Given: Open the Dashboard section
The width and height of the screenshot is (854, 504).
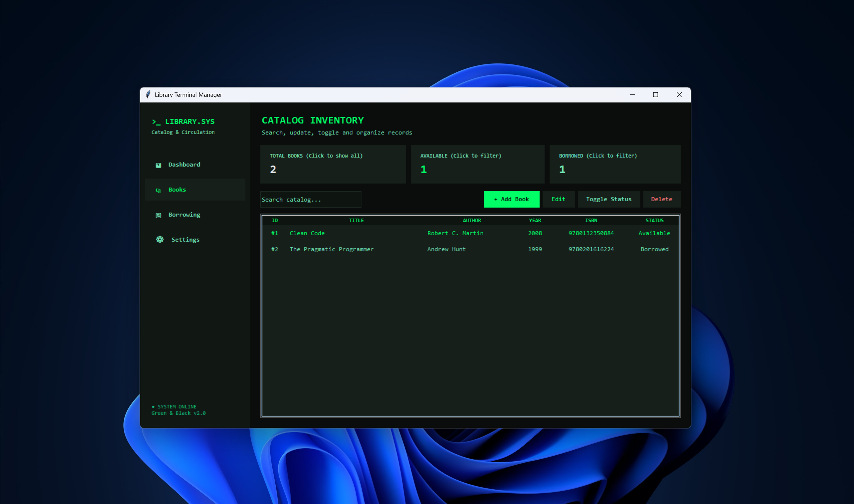Looking at the screenshot, I should click(195, 165).
